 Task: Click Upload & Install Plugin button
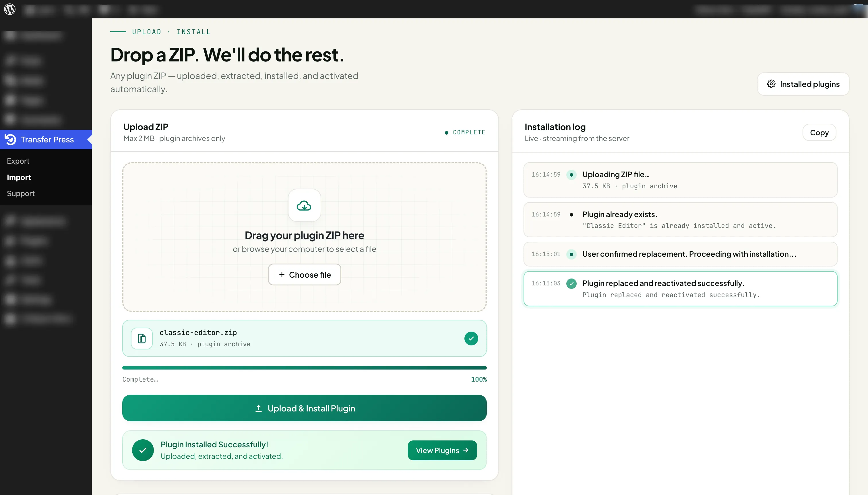305,408
